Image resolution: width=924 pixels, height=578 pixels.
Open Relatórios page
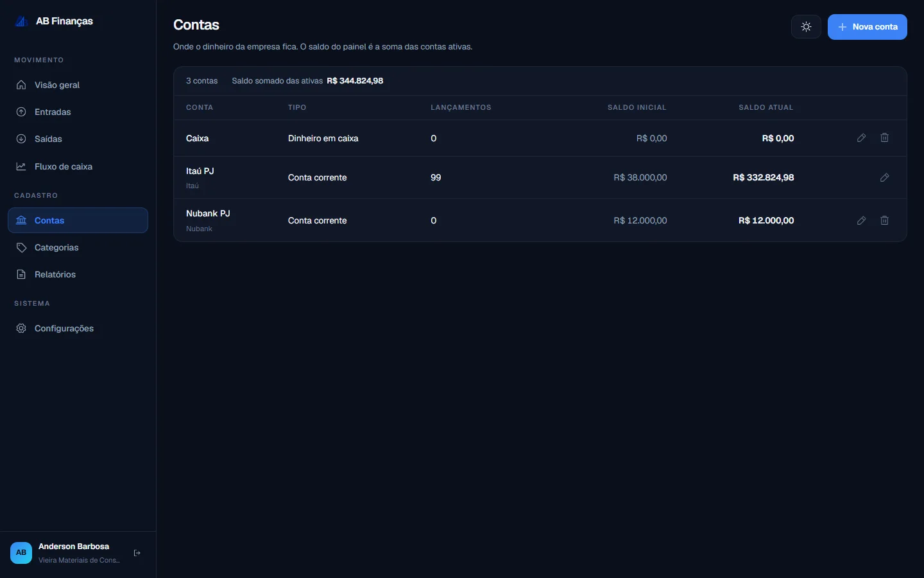tap(78, 274)
